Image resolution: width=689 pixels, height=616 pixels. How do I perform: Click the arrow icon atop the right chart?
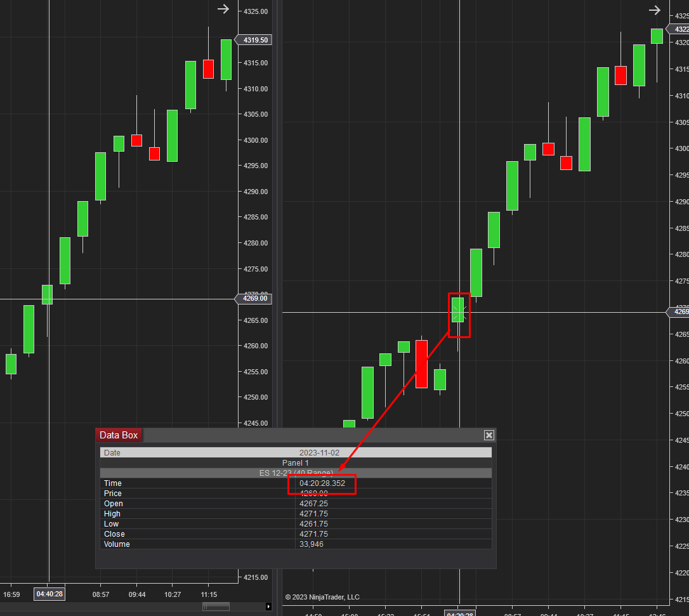[655, 10]
